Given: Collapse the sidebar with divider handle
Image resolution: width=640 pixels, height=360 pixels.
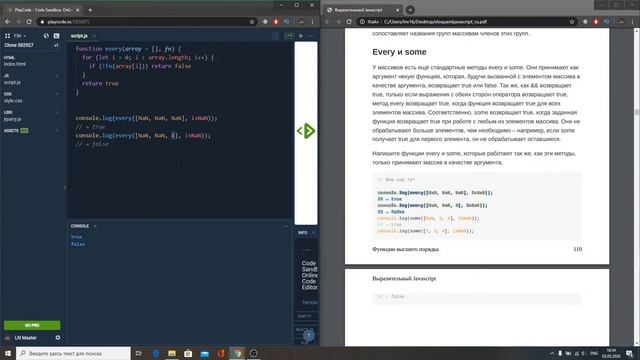Looking at the screenshot, I should (65, 187).
